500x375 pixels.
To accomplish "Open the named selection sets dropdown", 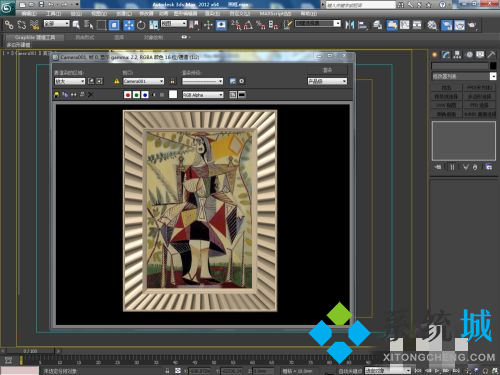I will (x=318, y=24).
